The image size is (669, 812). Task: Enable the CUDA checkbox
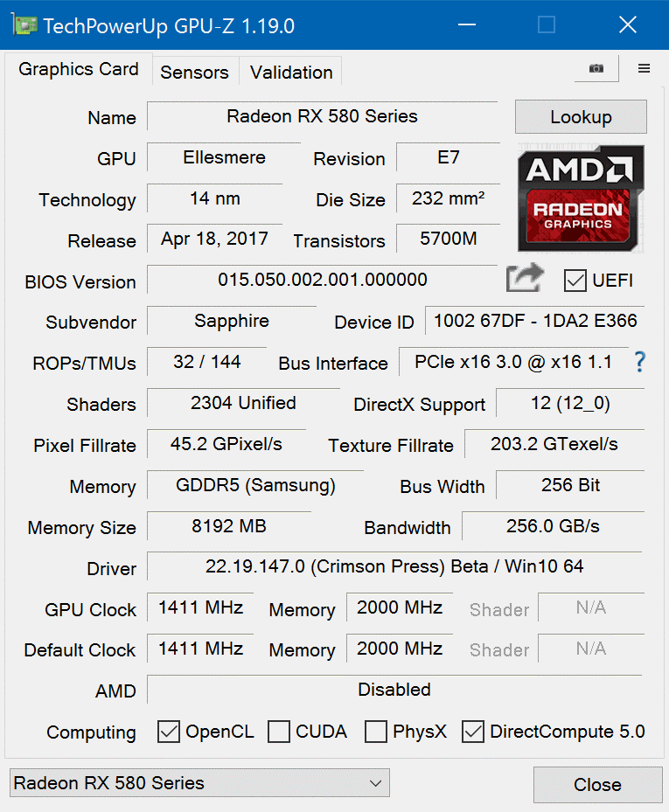pyautogui.click(x=279, y=732)
